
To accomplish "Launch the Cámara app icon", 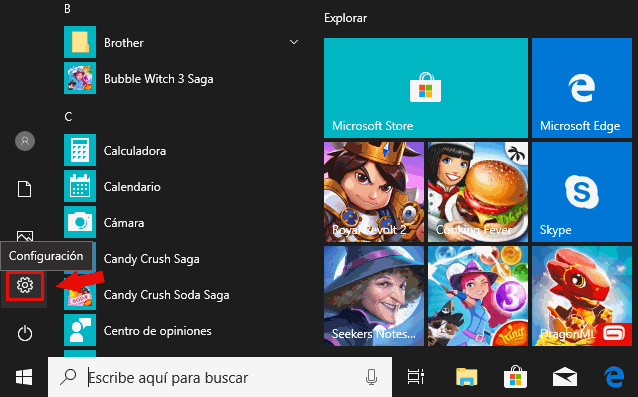I will pos(80,222).
